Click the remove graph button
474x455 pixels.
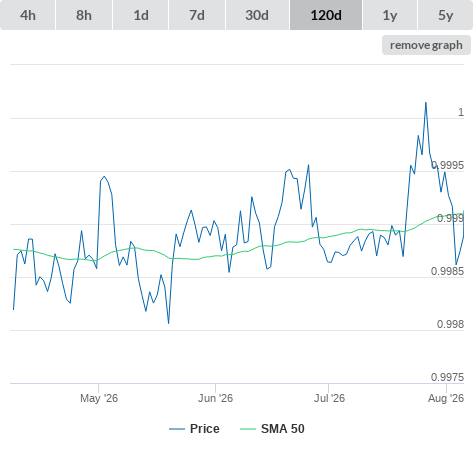(426, 45)
